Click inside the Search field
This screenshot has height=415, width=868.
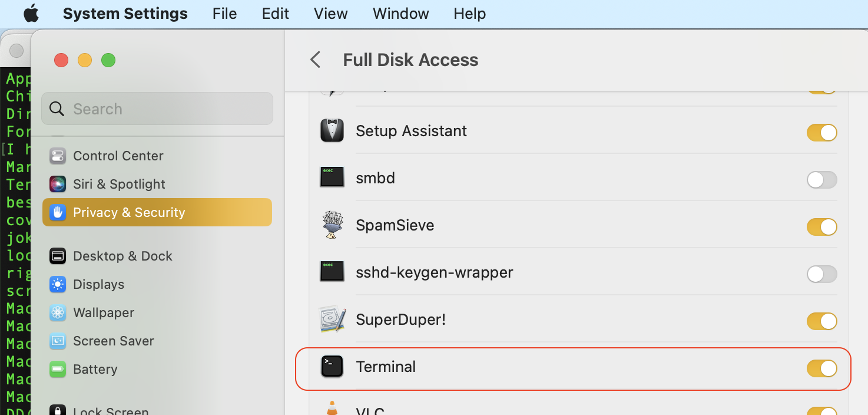[157, 108]
